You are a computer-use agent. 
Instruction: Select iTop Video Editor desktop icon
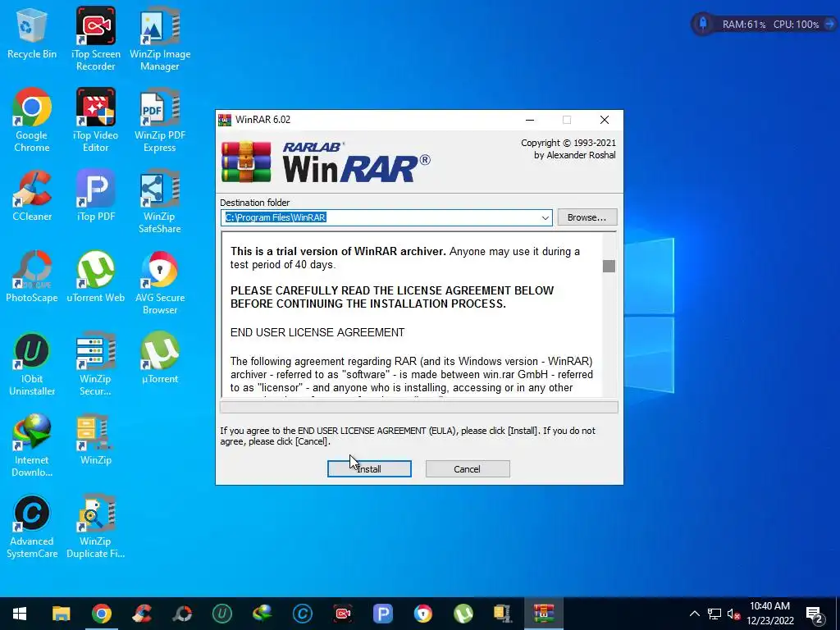(95, 120)
